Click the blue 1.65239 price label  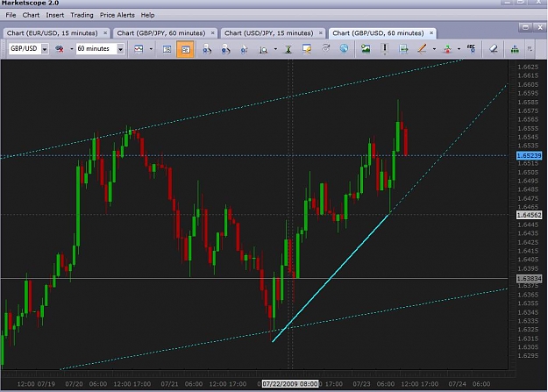click(x=529, y=155)
